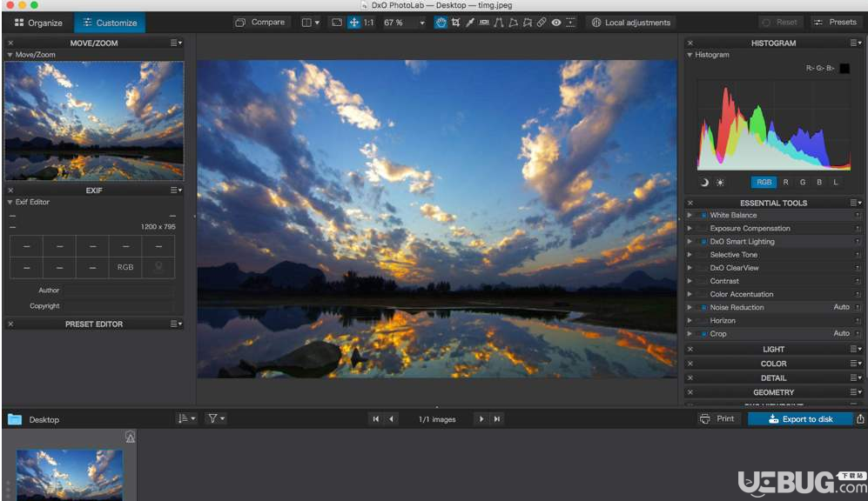Open the Presets panel

[x=835, y=22]
